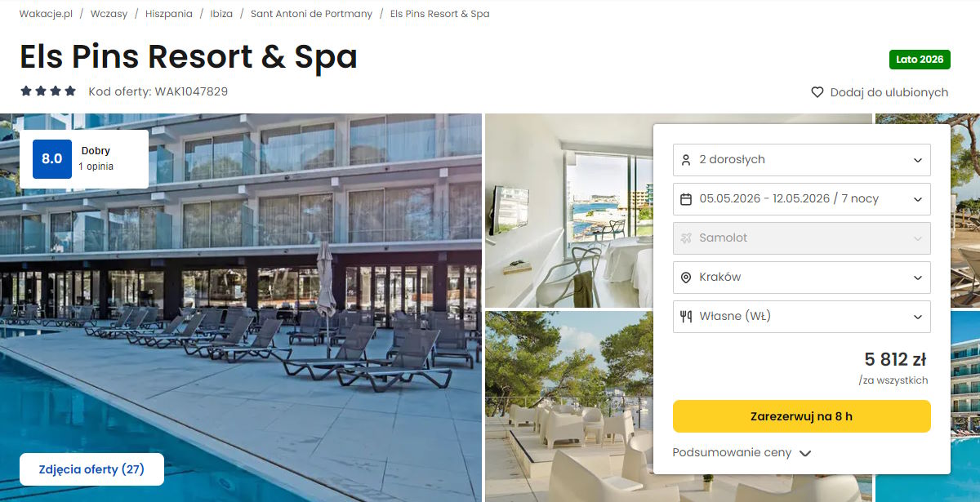
Task: Expand the 05.05.2026 - 12.05.2026 dates selector
Action: 802,199
